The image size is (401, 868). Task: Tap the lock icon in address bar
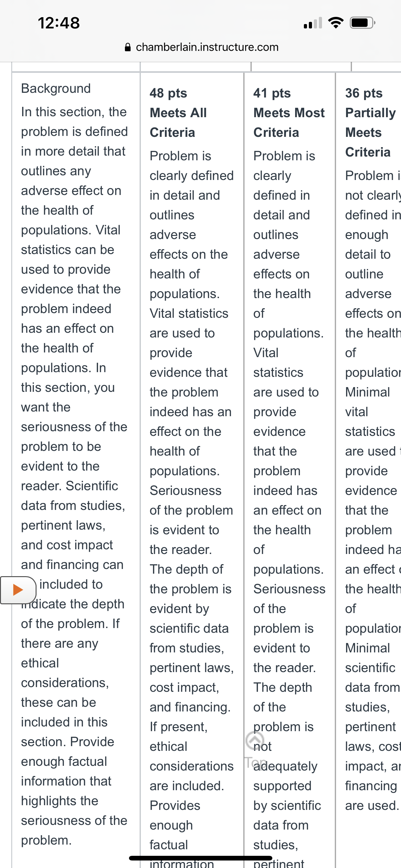coord(128,47)
